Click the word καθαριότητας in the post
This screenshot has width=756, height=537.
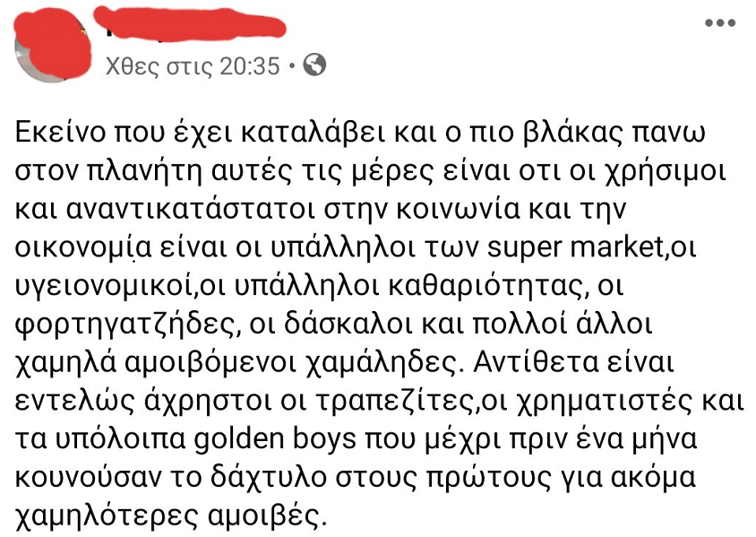[x=490, y=287]
